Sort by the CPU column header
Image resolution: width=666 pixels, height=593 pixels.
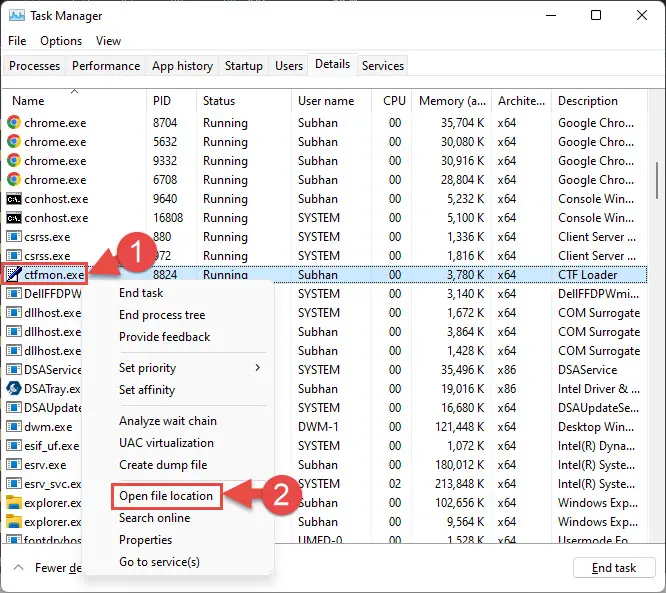point(392,101)
